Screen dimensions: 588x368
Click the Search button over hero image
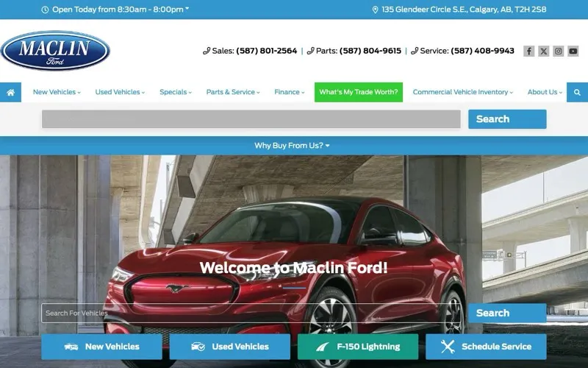(x=507, y=314)
